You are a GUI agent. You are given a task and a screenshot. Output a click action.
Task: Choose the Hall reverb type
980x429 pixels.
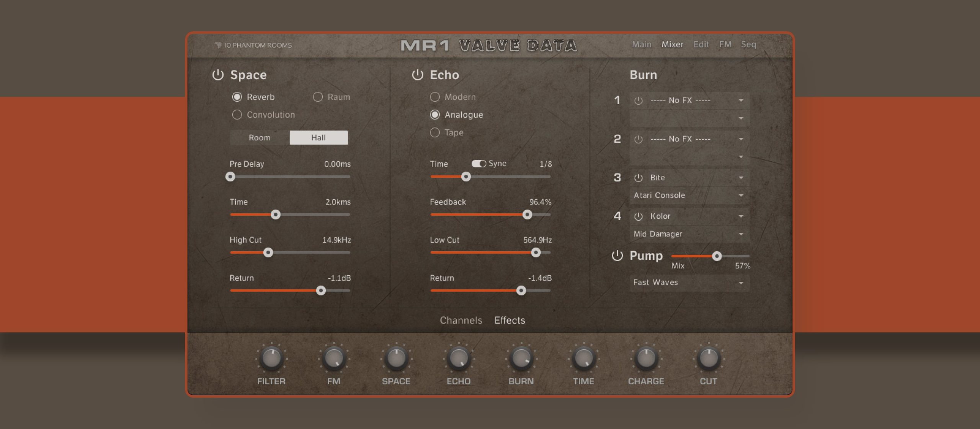pos(318,138)
